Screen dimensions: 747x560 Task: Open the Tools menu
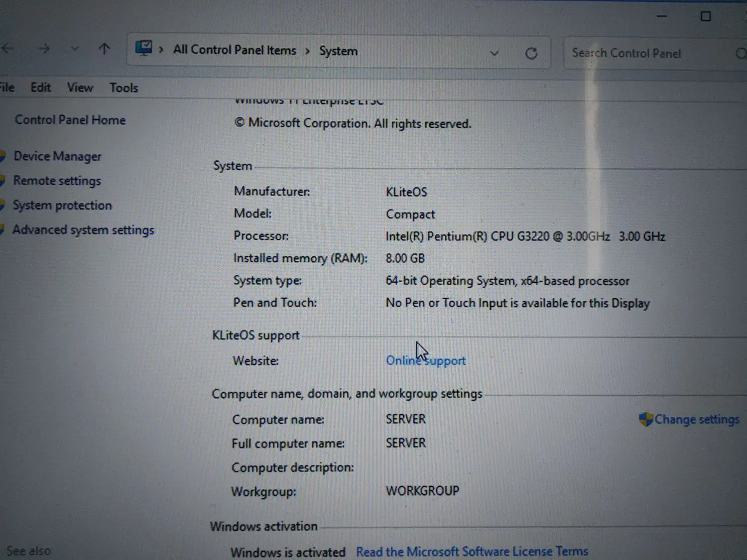tap(124, 88)
